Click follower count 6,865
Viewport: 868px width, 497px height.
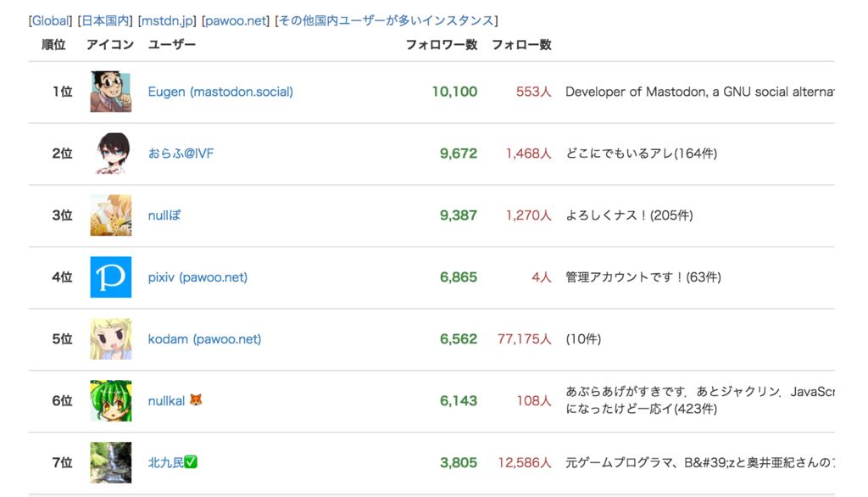coord(459,277)
